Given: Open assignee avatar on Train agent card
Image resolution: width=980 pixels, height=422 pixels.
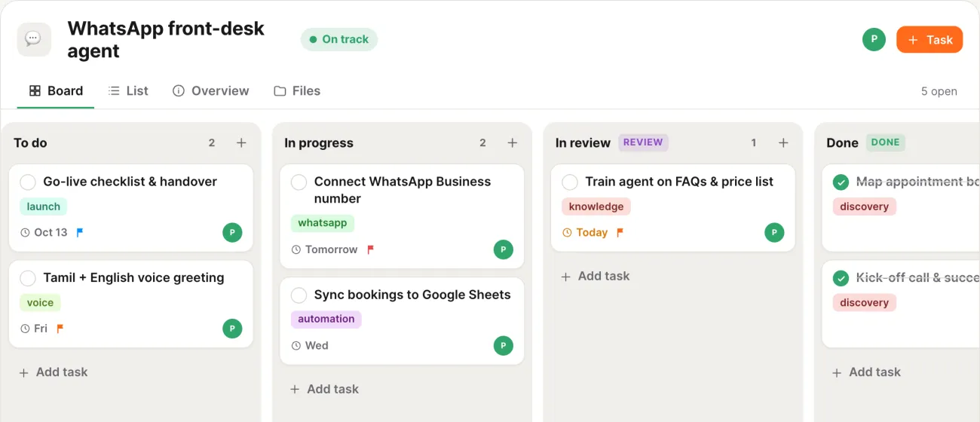Looking at the screenshot, I should (x=774, y=232).
